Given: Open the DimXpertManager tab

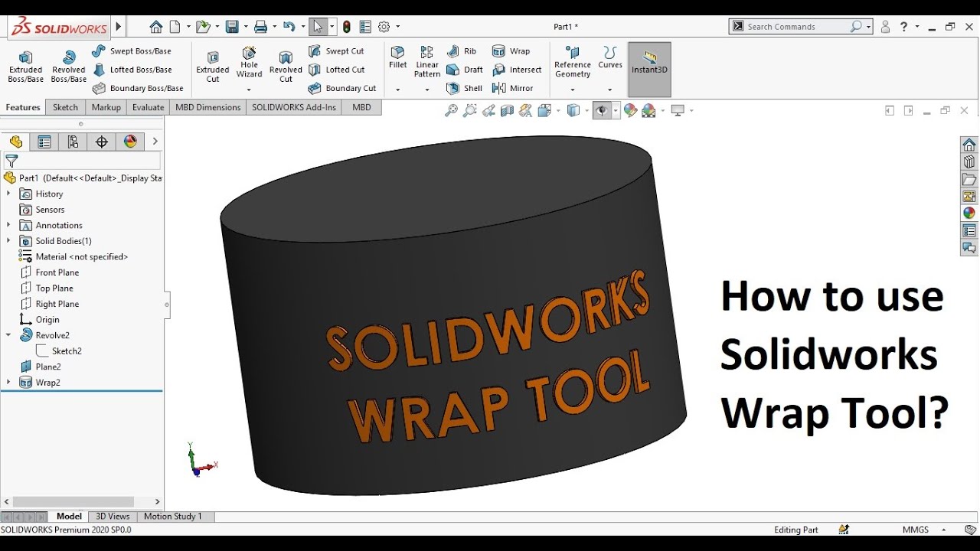Looking at the screenshot, I should point(101,142).
